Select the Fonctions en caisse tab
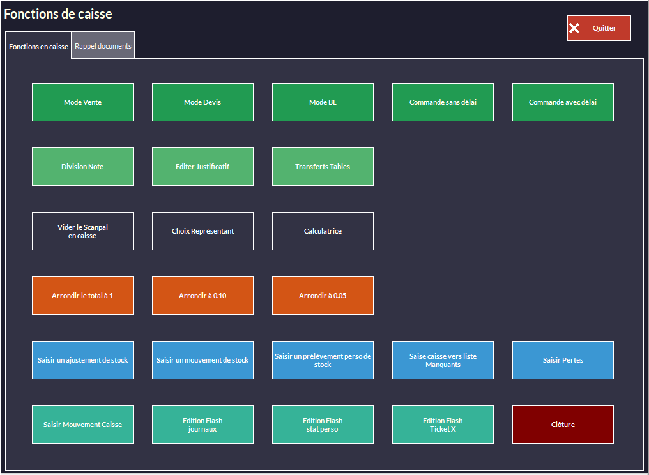Screen dimensions: 649x475 [x=38, y=47]
